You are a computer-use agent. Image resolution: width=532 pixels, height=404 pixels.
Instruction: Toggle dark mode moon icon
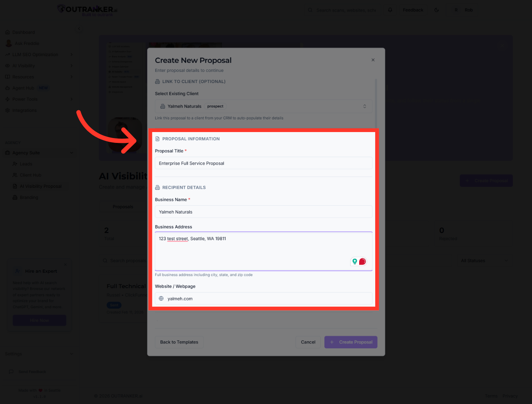tap(437, 10)
